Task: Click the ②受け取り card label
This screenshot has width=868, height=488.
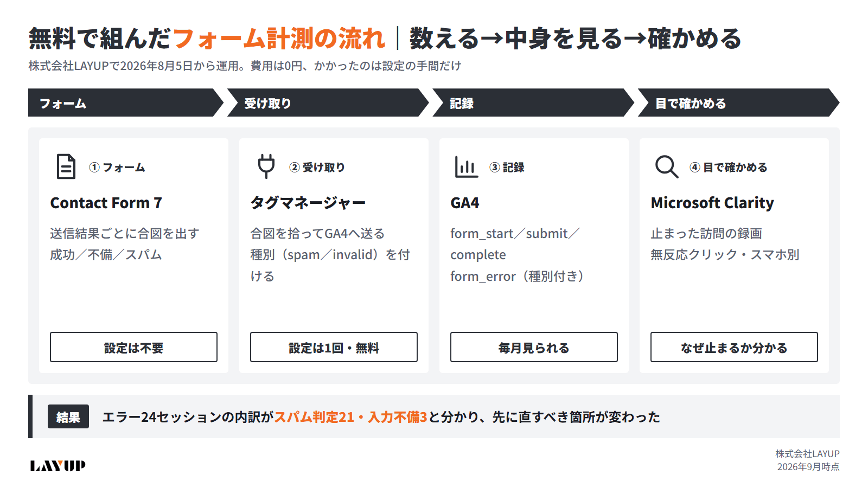Action: pos(317,167)
